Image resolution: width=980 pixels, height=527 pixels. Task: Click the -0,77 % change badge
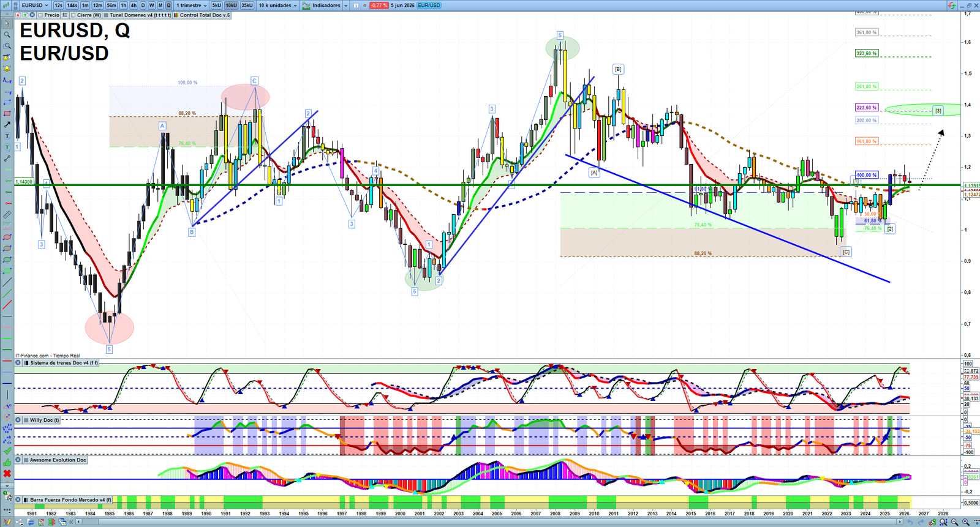click(379, 5)
